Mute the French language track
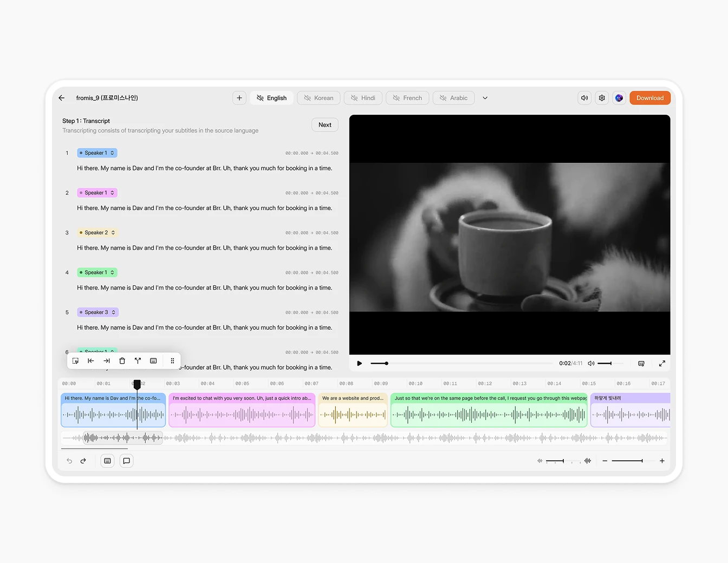 coord(395,98)
